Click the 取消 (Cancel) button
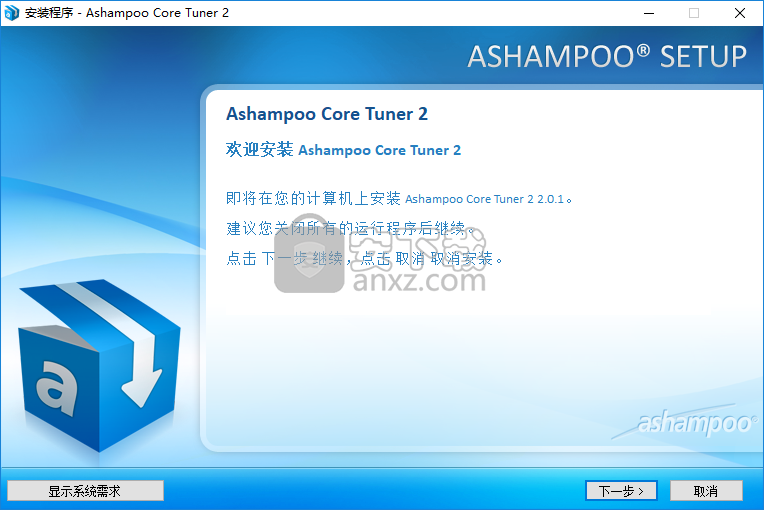The image size is (764, 510). [x=706, y=491]
